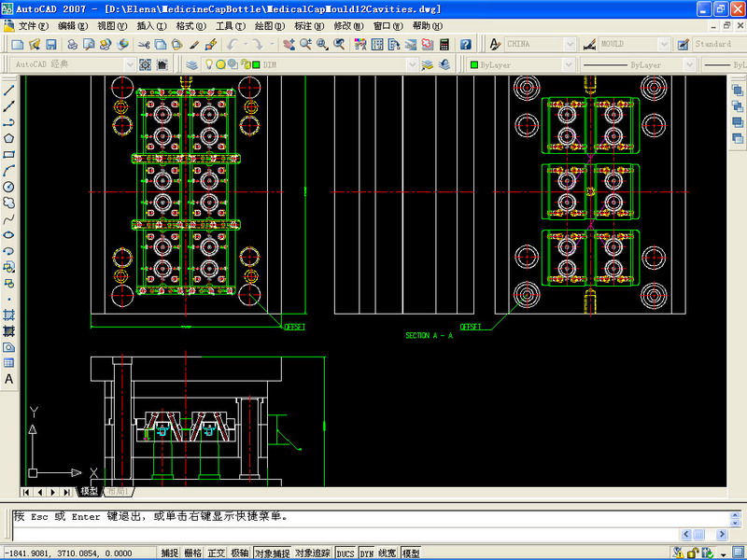Toggle DYN dynamic input in the status bar
Viewport: 747px width, 560px height.
point(366,553)
